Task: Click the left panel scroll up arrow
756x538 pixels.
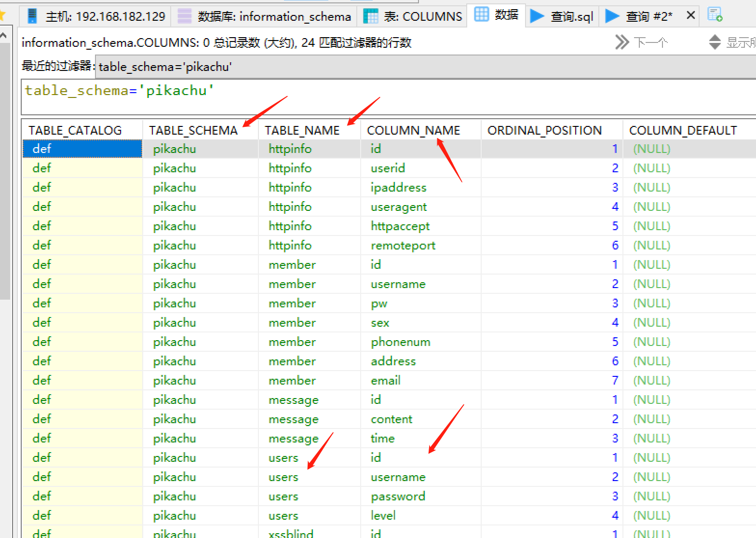Action: (4, 36)
